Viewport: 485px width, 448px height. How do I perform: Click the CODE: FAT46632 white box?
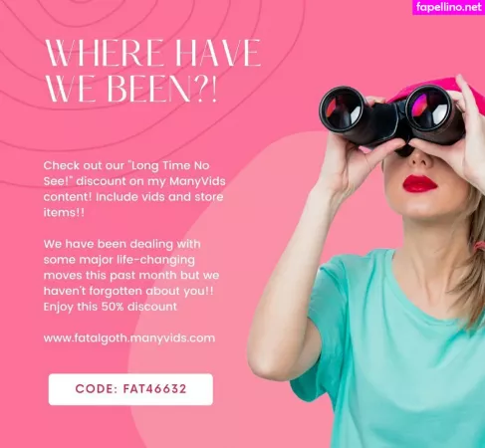coord(130,389)
